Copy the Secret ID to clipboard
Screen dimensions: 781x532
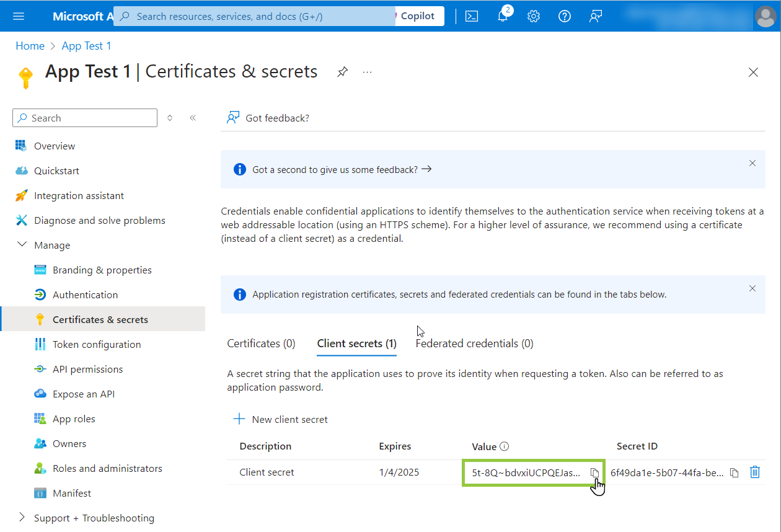pos(734,472)
